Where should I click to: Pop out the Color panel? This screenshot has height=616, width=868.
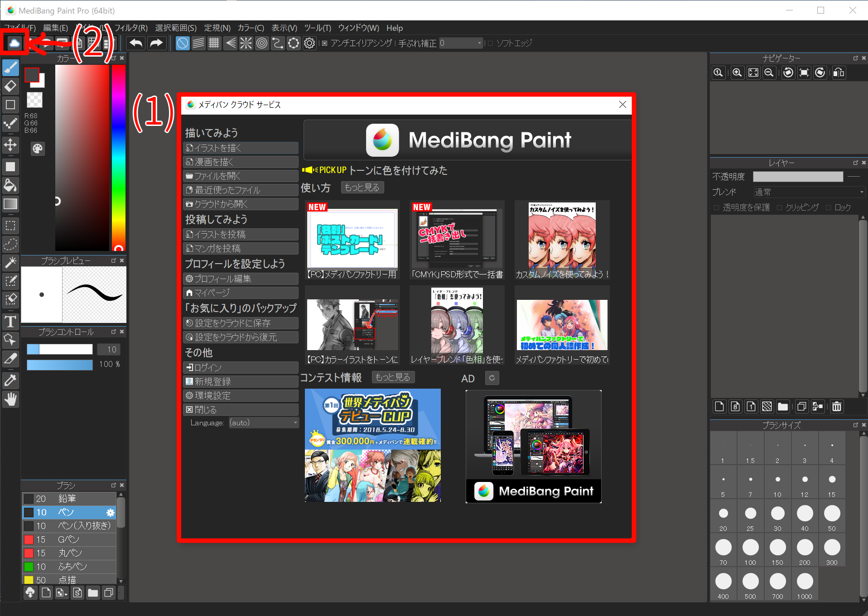(114, 58)
